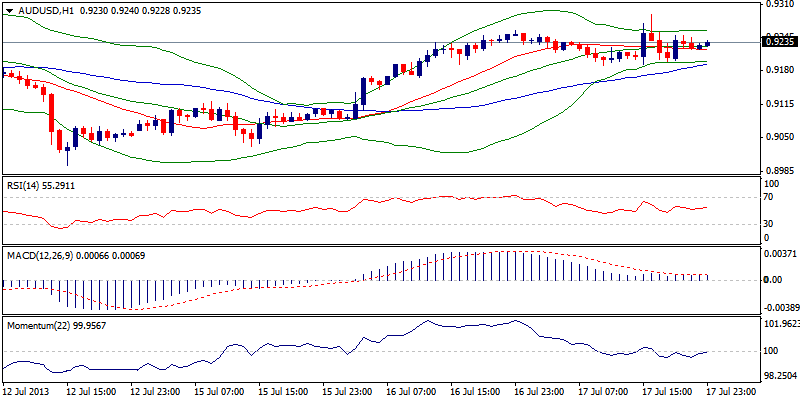Click the RSI 70 level label
Image resolution: width=800 pixels, height=400 pixels.
767,198
